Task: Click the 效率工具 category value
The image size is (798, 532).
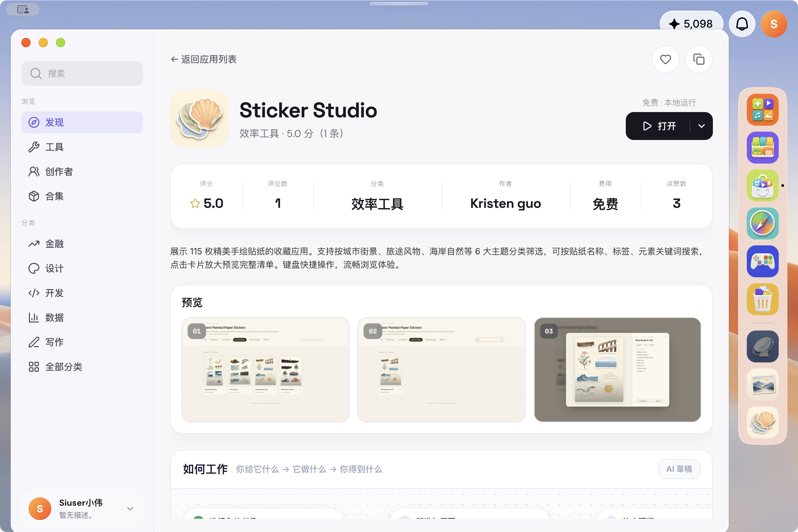Action: click(377, 204)
